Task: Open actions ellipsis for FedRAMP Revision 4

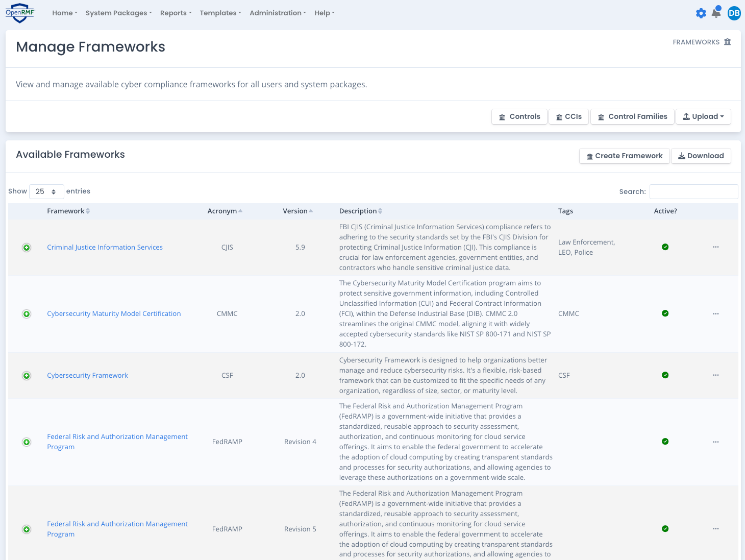Action: [716, 442]
